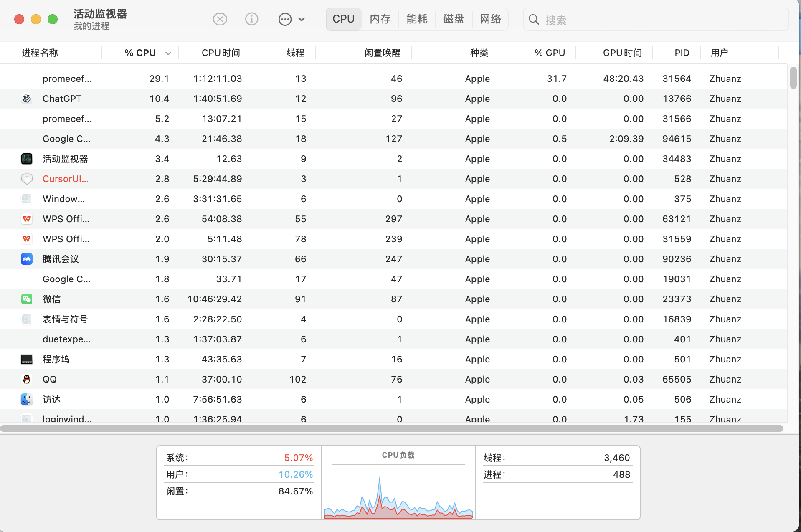Click the % GPU value 31.7
801x532 pixels.
point(557,79)
